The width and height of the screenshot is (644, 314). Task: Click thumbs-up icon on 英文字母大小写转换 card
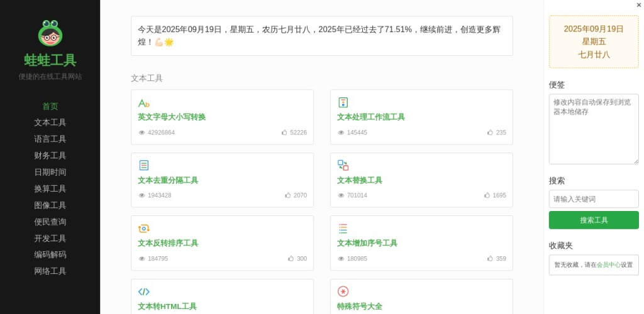click(284, 133)
